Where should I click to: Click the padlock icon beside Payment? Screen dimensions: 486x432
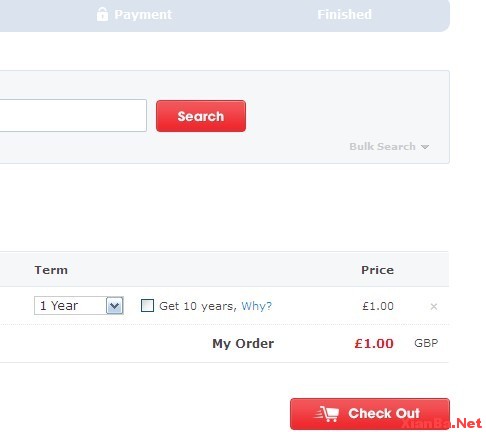[102, 14]
